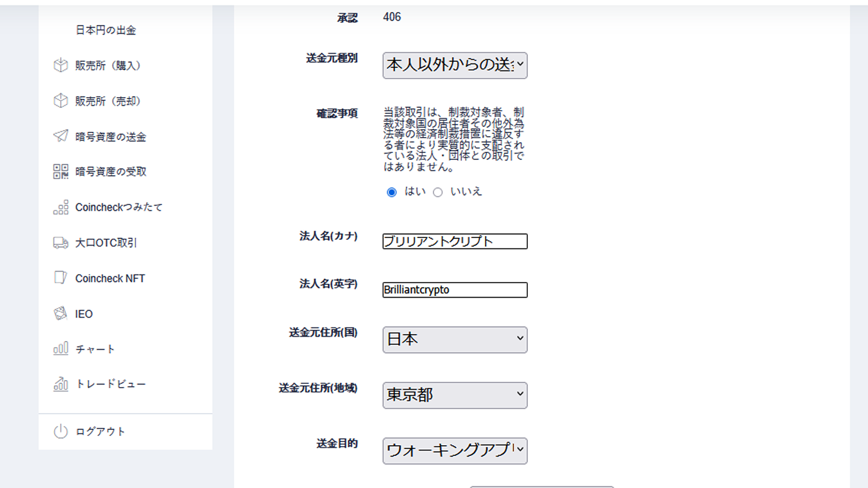The width and height of the screenshot is (868, 488).
Task: Click the 大口OTC取引 truck icon
Action: coord(61,243)
